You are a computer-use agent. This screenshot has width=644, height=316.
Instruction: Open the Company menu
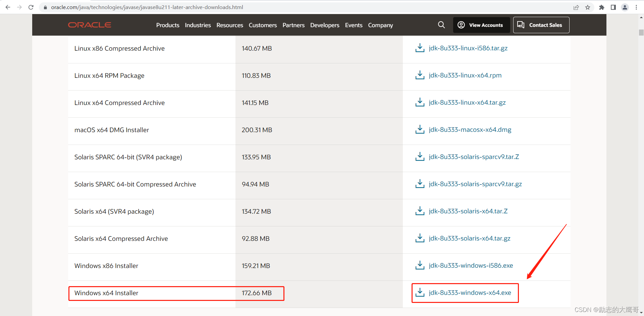coord(380,25)
